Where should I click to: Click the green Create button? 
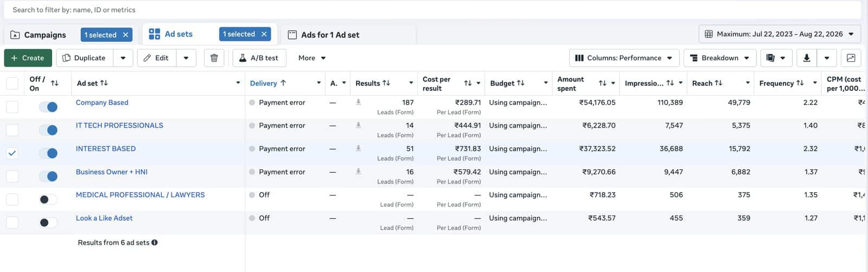(x=28, y=58)
